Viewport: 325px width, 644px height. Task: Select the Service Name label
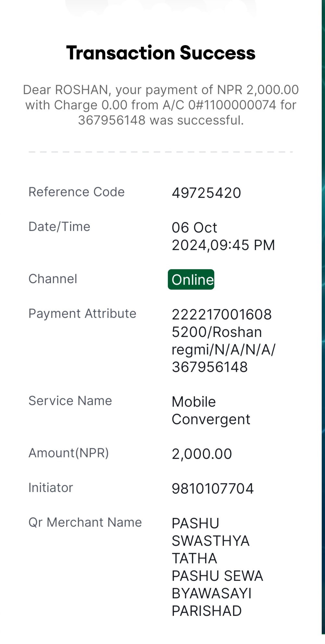click(x=70, y=401)
